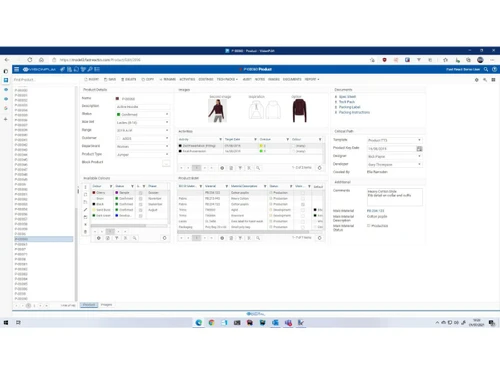Click the Delete toolbar button
This screenshot has width=500, height=375.
point(129,79)
